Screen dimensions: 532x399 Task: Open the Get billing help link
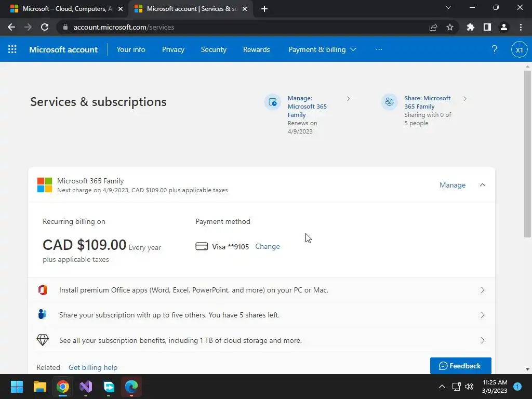[x=93, y=367]
